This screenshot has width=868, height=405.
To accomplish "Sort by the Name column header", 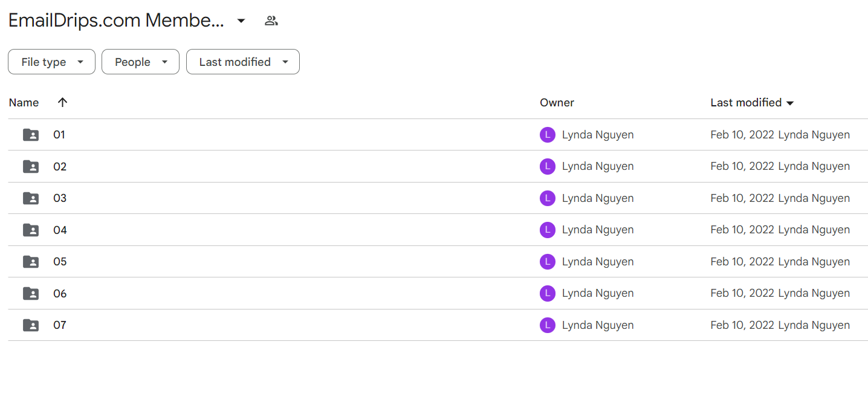I will pyautogui.click(x=24, y=103).
